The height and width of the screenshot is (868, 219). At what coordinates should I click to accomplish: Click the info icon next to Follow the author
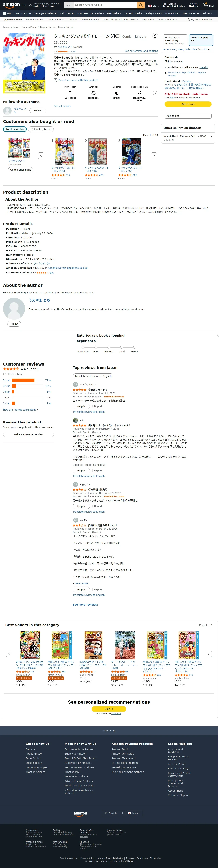coord(38,102)
